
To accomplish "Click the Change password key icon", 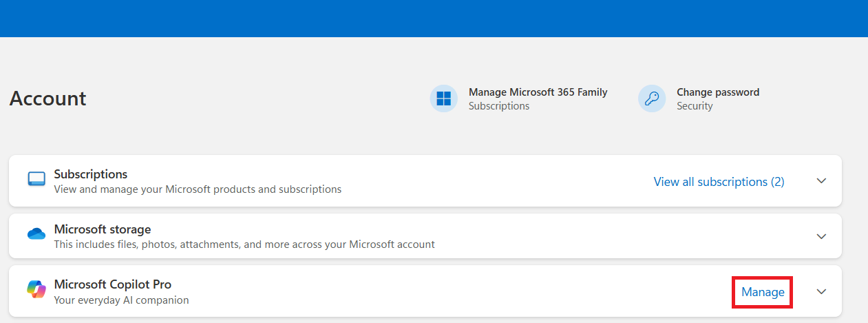I will (652, 98).
